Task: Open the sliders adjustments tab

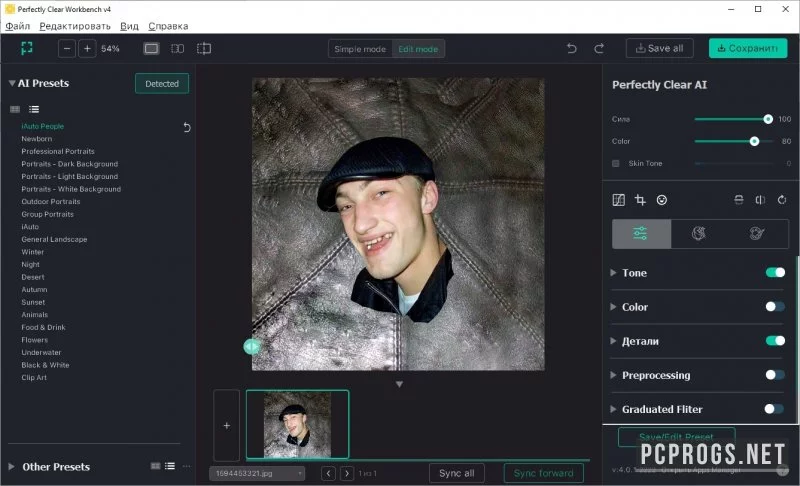Action: coord(641,234)
